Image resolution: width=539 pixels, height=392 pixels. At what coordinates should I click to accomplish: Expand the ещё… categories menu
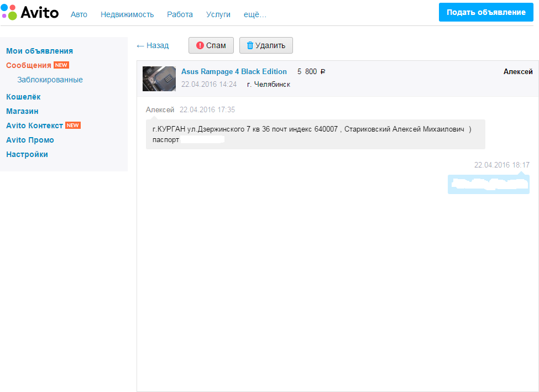pyautogui.click(x=255, y=14)
